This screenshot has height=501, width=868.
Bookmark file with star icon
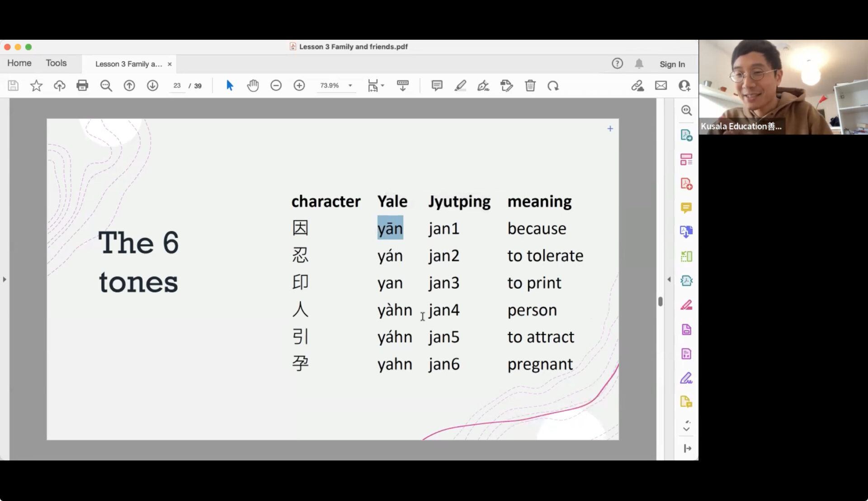tap(36, 85)
